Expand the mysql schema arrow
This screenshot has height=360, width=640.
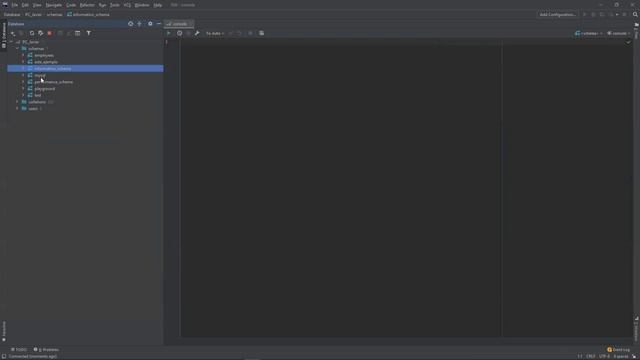tap(23, 75)
